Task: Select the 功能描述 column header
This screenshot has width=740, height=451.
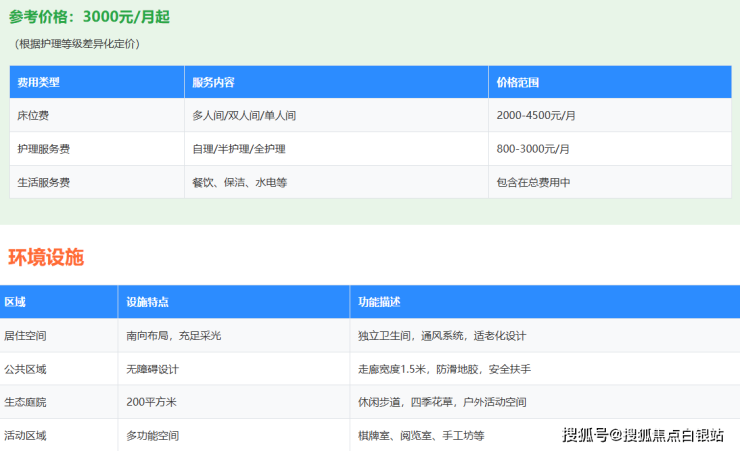Action: coord(379,302)
